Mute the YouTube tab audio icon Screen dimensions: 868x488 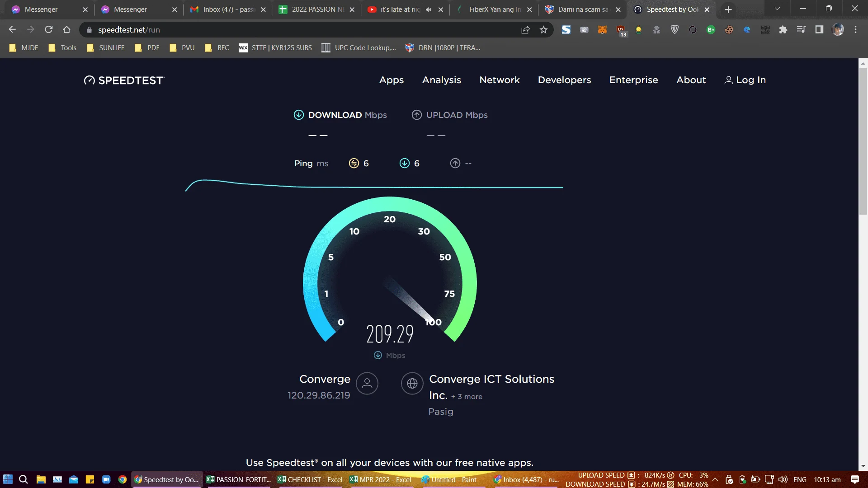pos(428,9)
